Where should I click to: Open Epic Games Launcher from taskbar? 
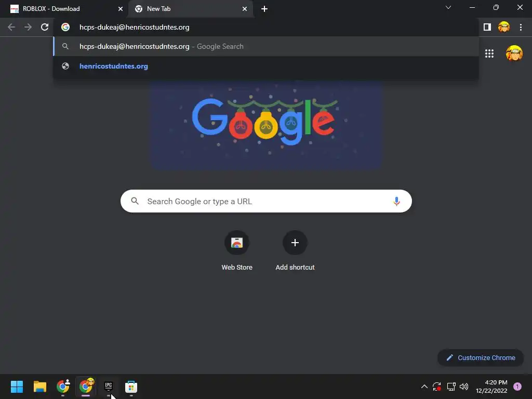[x=109, y=387]
